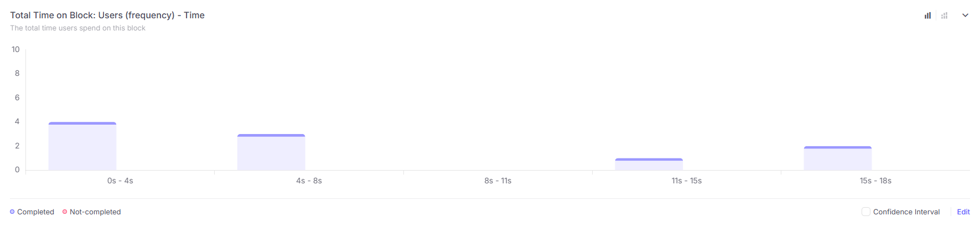This screenshot has height=226, width=980.
Task: Select the 0s - 4s histogram bar
Action: click(82, 146)
